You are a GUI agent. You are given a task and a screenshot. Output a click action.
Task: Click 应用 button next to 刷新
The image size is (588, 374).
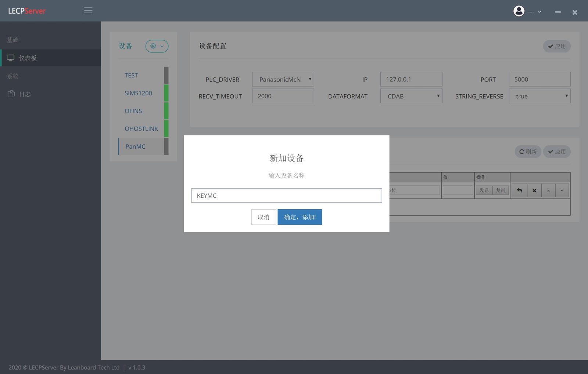[557, 152]
